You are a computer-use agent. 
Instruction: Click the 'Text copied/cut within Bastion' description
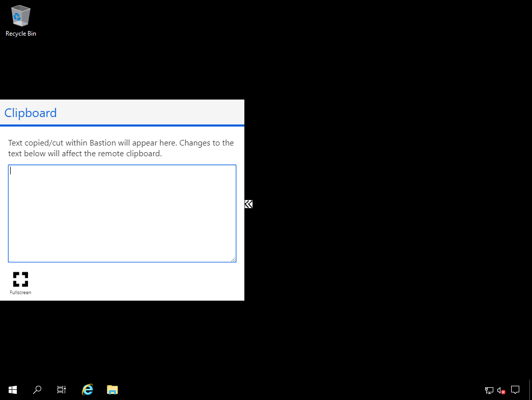(x=121, y=148)
